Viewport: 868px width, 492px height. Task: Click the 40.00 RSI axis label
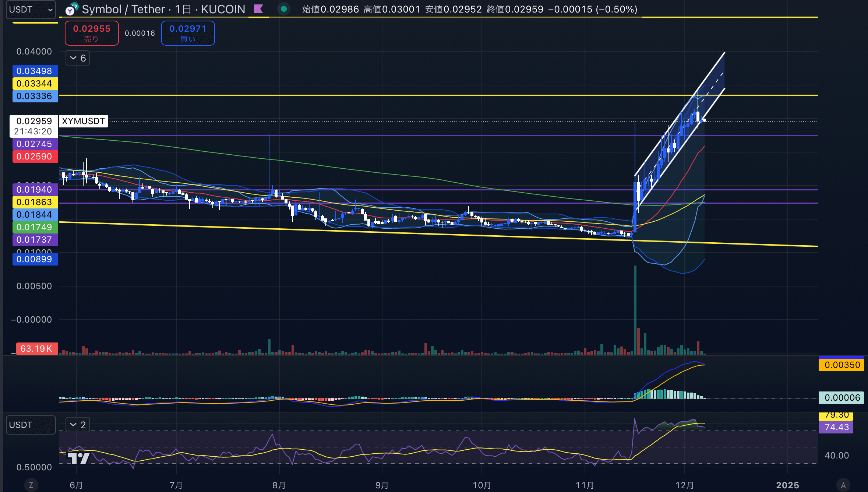click(836, 456)
